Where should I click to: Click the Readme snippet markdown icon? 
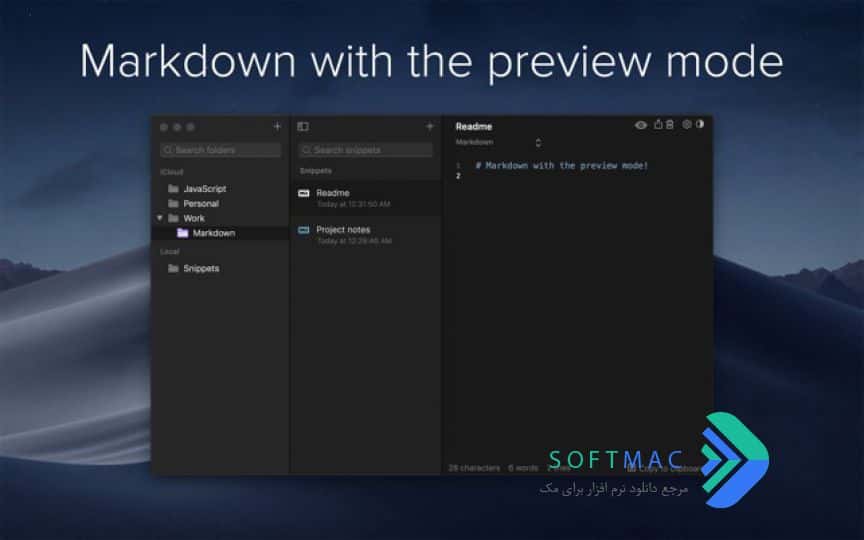(x=304, y=193)
